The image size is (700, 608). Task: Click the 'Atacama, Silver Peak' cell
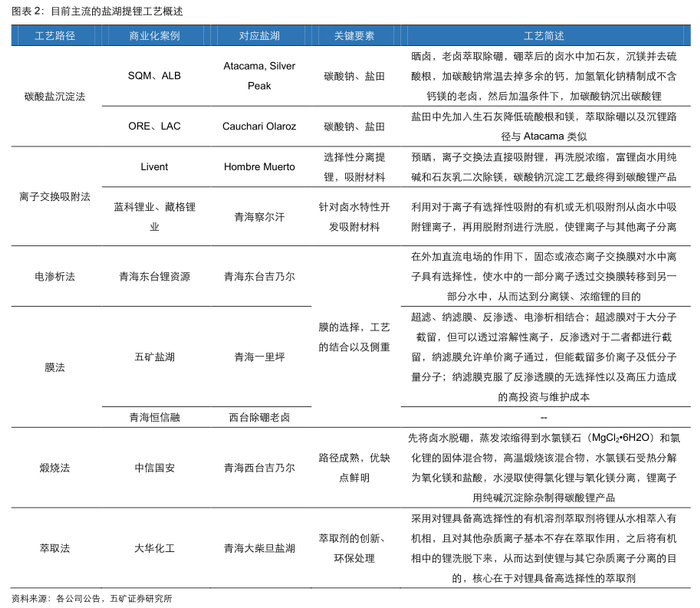coord(259,76)
